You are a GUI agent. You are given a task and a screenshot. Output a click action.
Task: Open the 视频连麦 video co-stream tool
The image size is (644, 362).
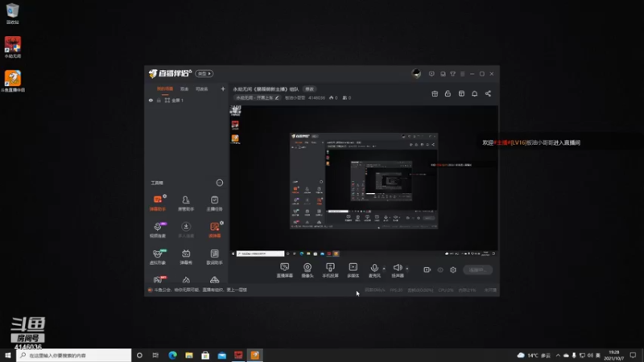point(157,229)
